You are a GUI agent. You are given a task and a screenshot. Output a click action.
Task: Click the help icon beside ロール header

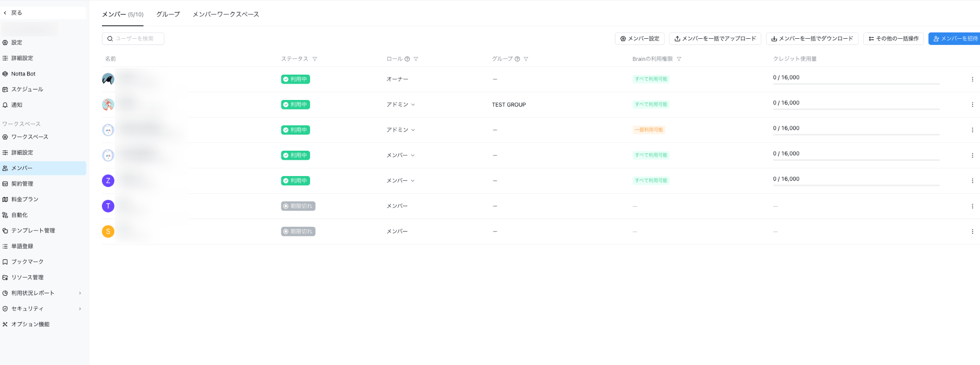[x=407, y=59]
